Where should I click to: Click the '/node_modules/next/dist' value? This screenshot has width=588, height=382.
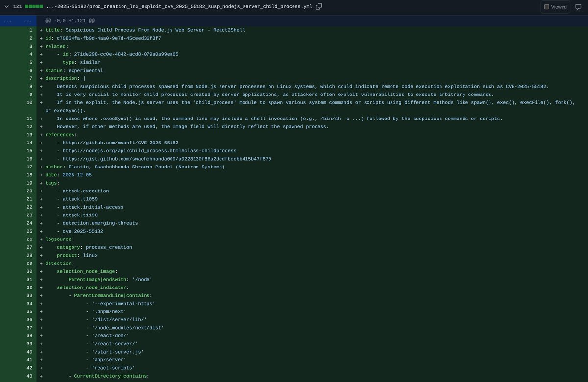click(x=128, y=328)
